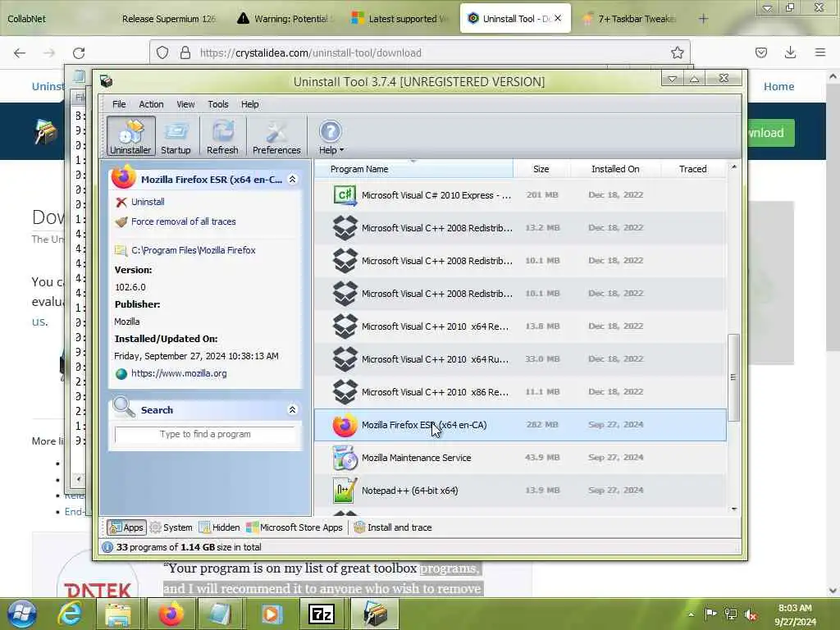Go back in the Firefox browser

(x=20, y=52)
